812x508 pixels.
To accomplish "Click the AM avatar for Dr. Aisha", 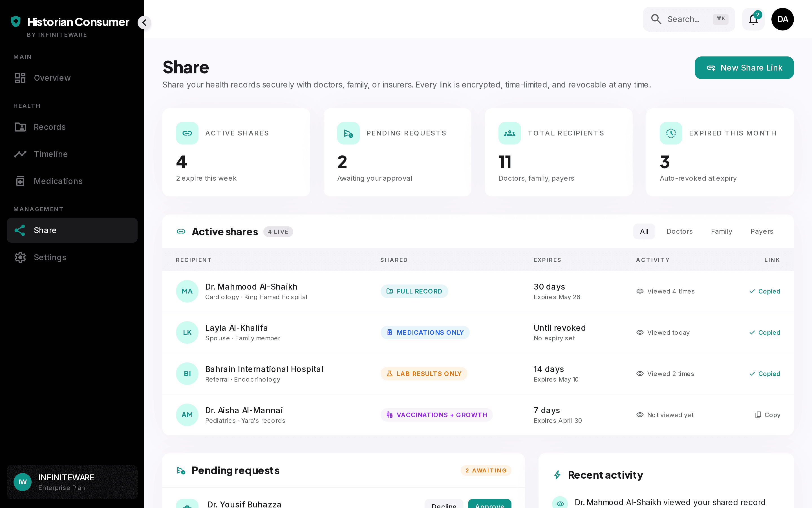I will click(x=187, y=415).
